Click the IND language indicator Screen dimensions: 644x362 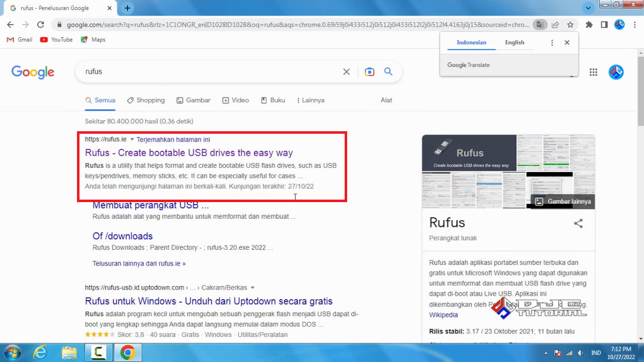pos(596,353)
